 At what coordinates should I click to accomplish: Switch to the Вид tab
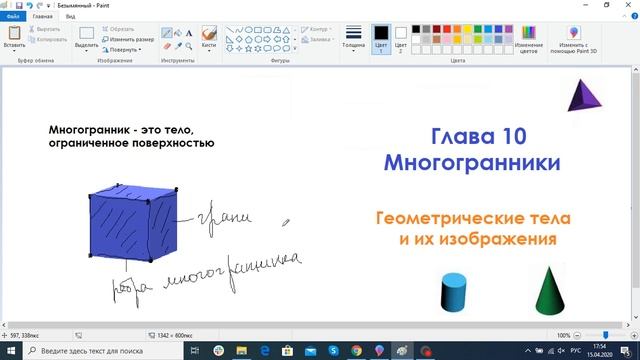pyautogui.click(x=70, y=16)
